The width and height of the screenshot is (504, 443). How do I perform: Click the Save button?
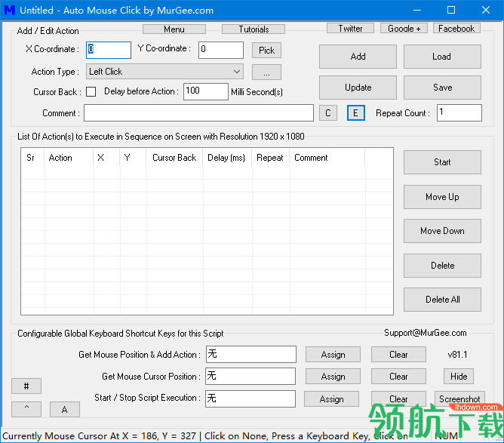(442, 88)
